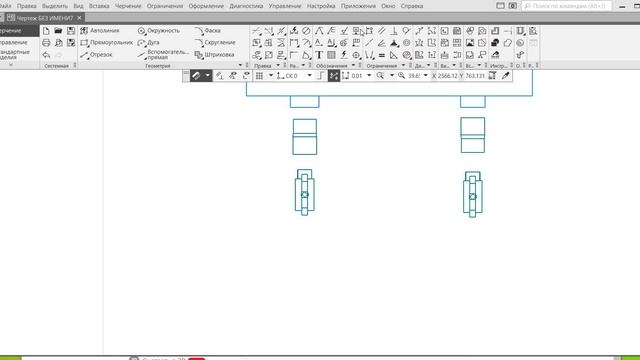
Task: Expand the Обозначения panel dropdown
Action: pos(353,65)
